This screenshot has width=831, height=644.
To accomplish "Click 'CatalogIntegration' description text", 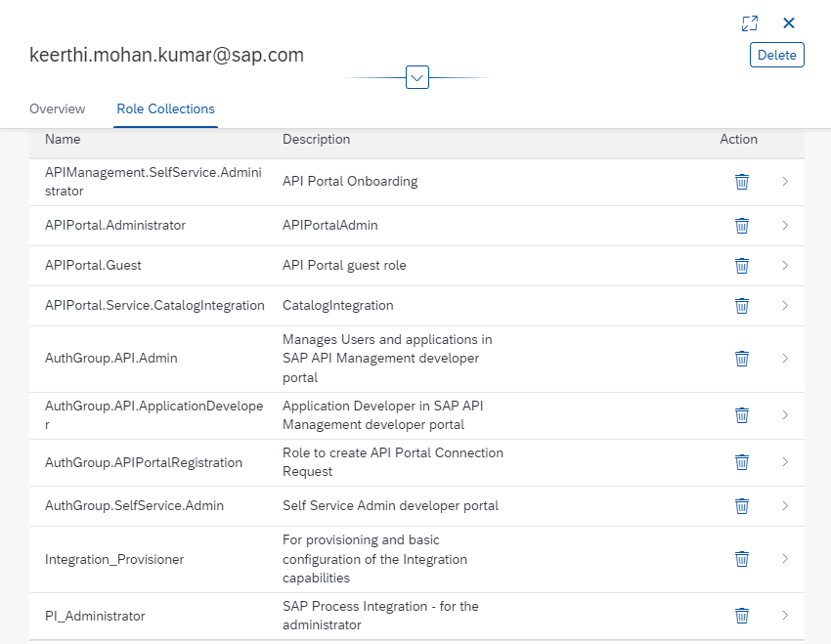I will click(338, 306).
